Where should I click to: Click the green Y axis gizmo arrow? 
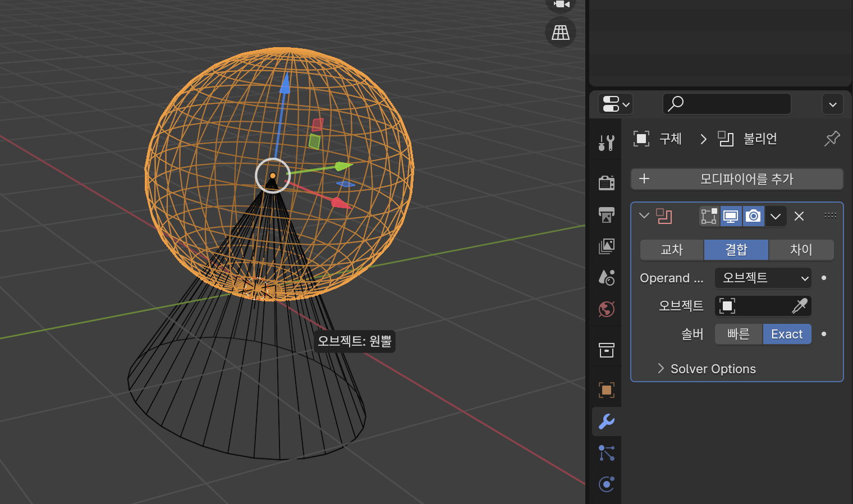[343, 166]
